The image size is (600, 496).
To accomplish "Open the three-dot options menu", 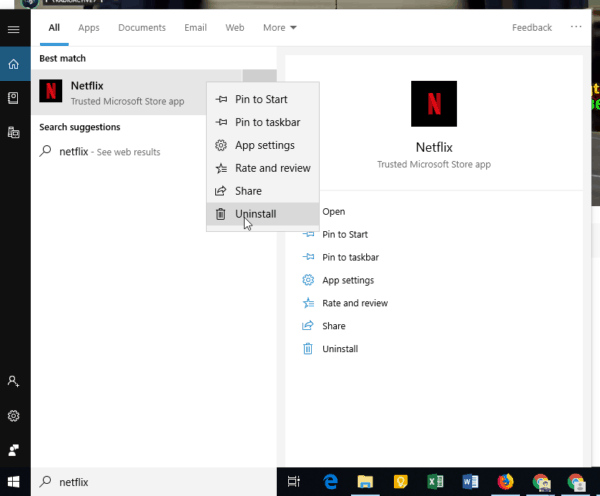I will [576, 27].
